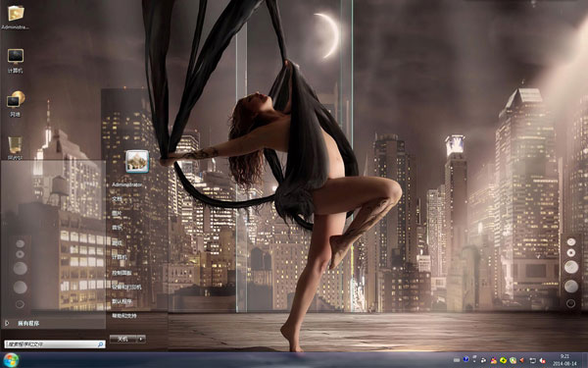588x368 pixels.
Task: Open the Administrator folder desktop icon
Action: 16,17
